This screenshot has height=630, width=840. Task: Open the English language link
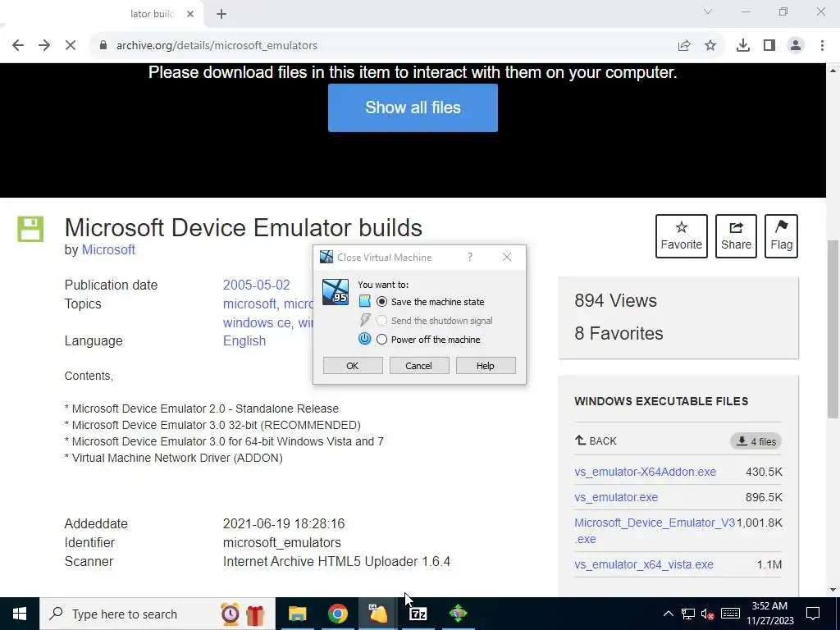click(244, 340)
